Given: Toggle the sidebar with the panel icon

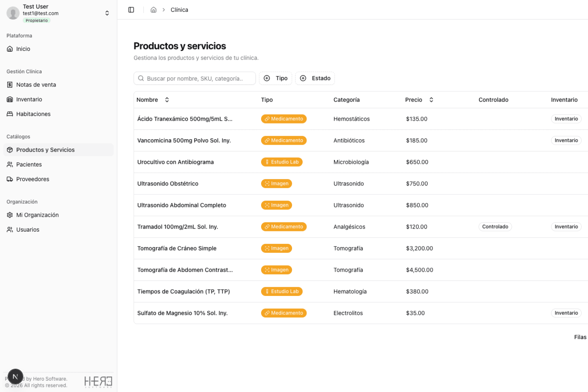Looking at the screenshot, I should click(x=131, y=9).
